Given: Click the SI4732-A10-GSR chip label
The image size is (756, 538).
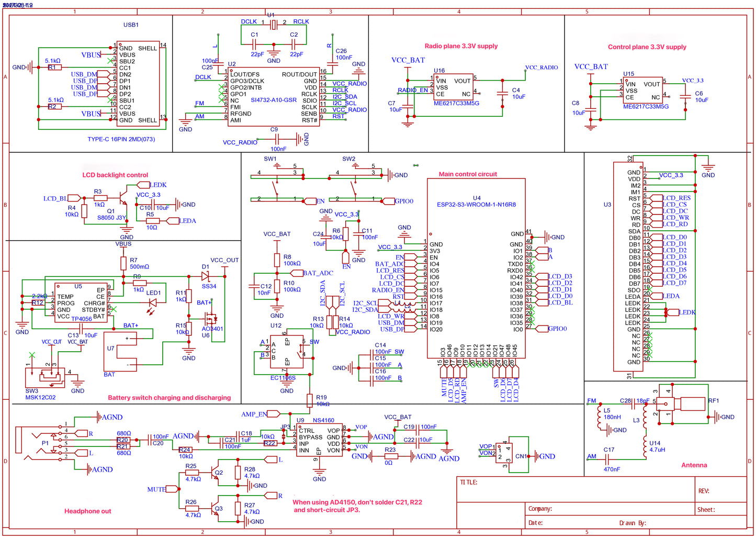Looking at the screenshot, I should tap(274, 100).
